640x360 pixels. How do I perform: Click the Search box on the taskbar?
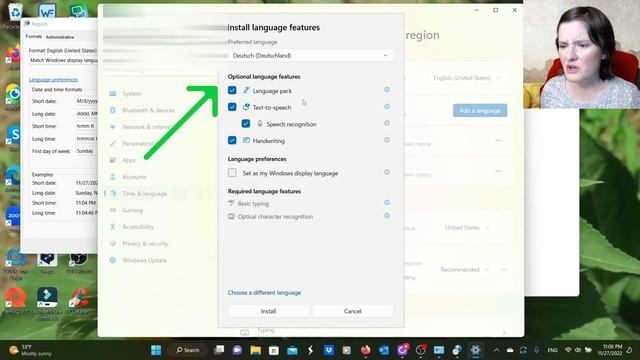(188, 350)
